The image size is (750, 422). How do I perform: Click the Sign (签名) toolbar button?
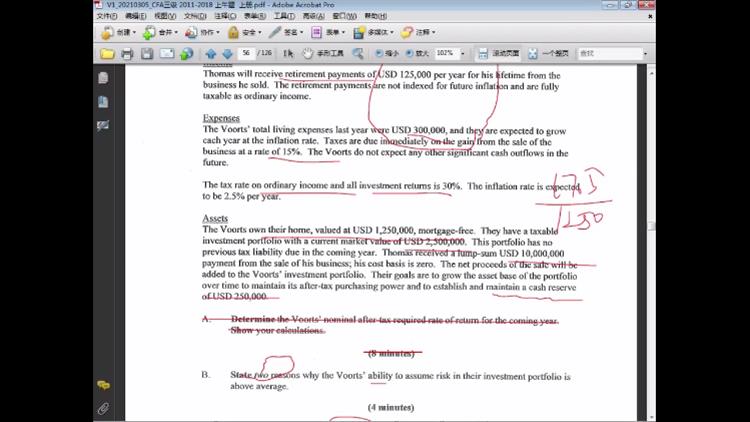292,32
